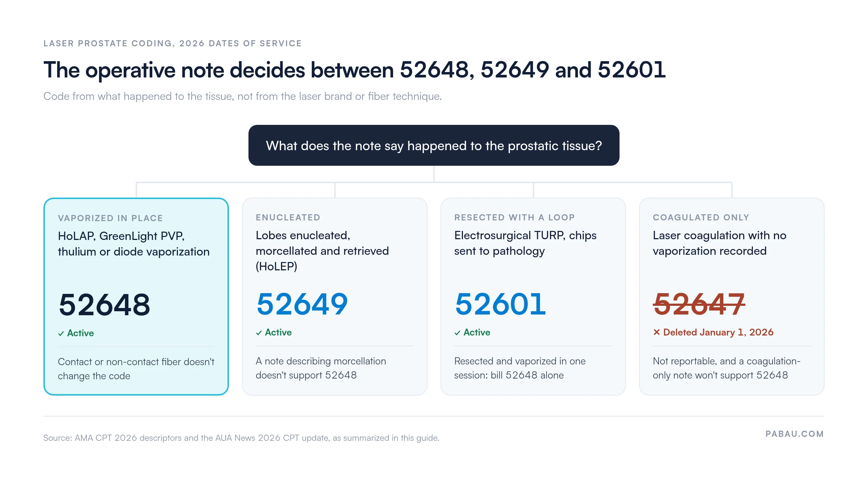Image resolution: width=868 pixels, height=477 pixels.
Task: Click the main title about the operative note
Action: coord(354,69)
